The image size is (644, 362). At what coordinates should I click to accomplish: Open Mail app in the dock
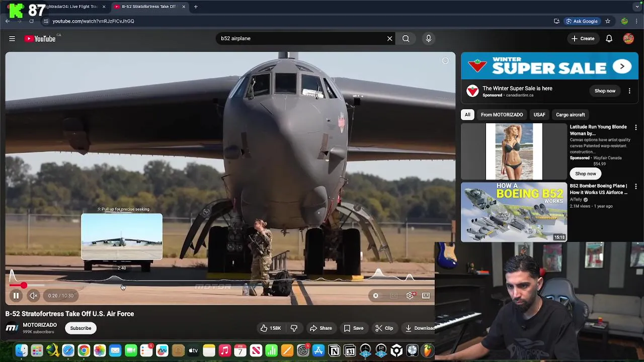[x=115, y=350]
